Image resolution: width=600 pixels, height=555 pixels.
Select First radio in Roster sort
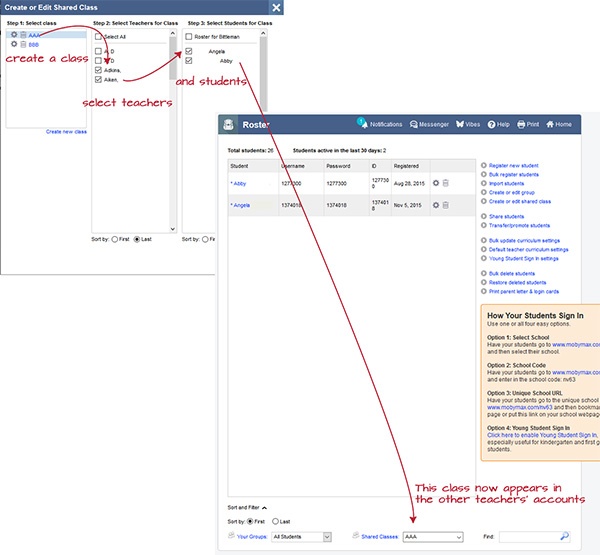coord(250,521)
